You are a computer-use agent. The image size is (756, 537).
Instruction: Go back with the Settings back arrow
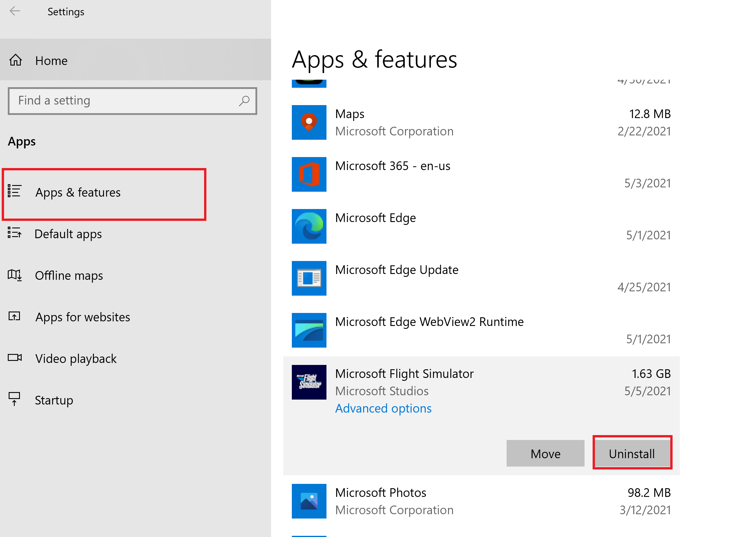pos(14,11)
